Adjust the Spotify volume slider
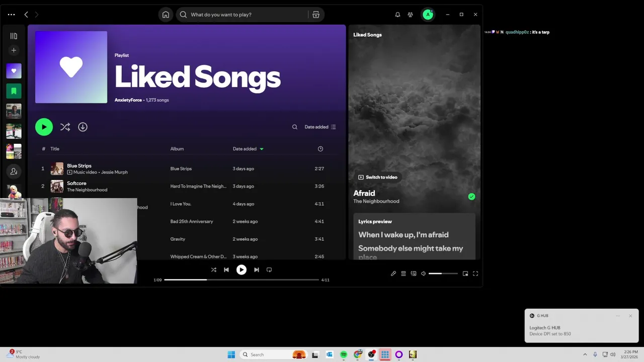The image size is (644, 362). (x=443, y=274)
